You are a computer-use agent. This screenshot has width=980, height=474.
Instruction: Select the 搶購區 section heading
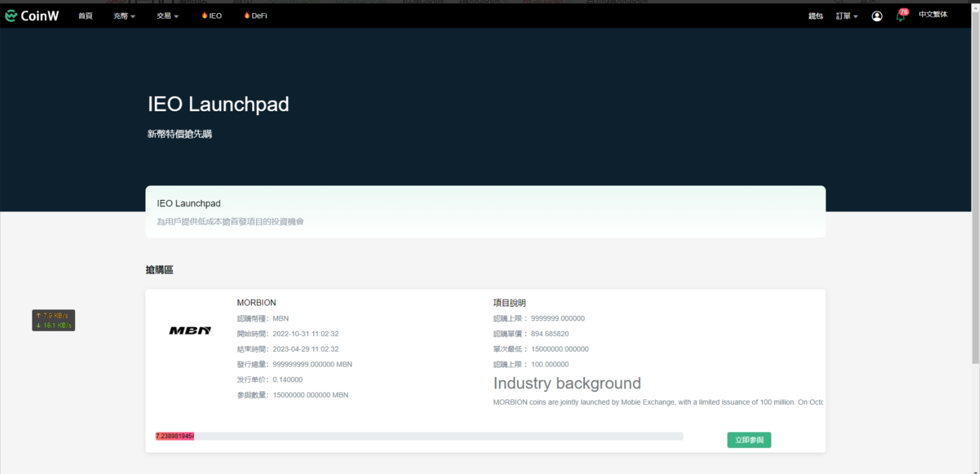(159, 270)
